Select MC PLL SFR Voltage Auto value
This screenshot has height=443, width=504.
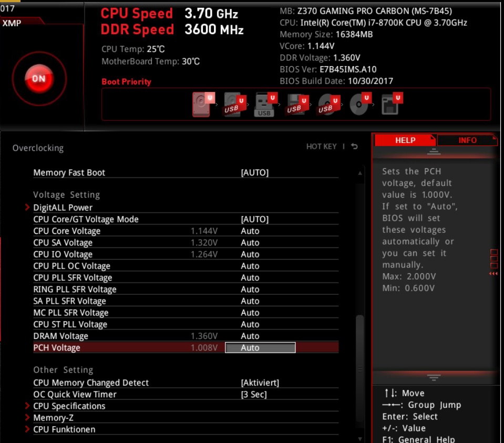[250, 313]
